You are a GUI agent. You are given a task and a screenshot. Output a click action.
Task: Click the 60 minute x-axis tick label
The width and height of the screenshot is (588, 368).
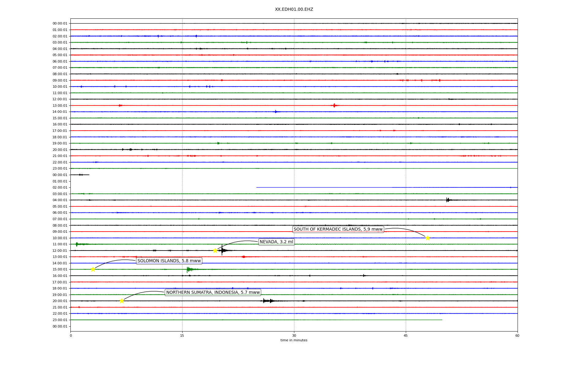pyautogui.click(x=517, y=336)
